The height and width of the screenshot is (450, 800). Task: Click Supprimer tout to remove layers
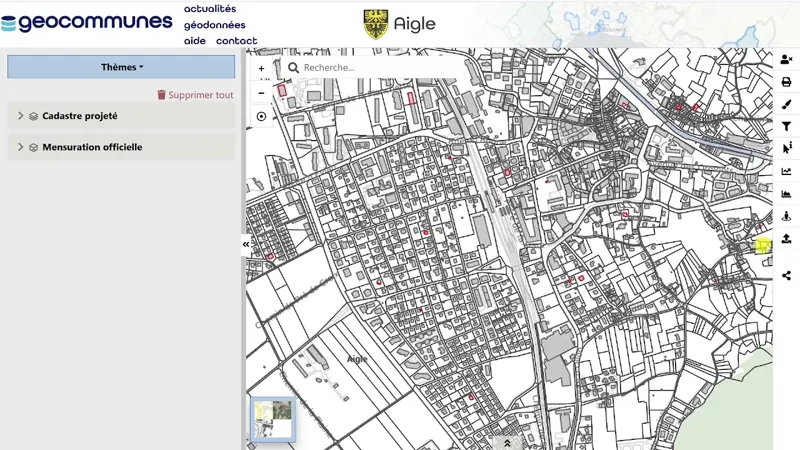pos(195,95)
